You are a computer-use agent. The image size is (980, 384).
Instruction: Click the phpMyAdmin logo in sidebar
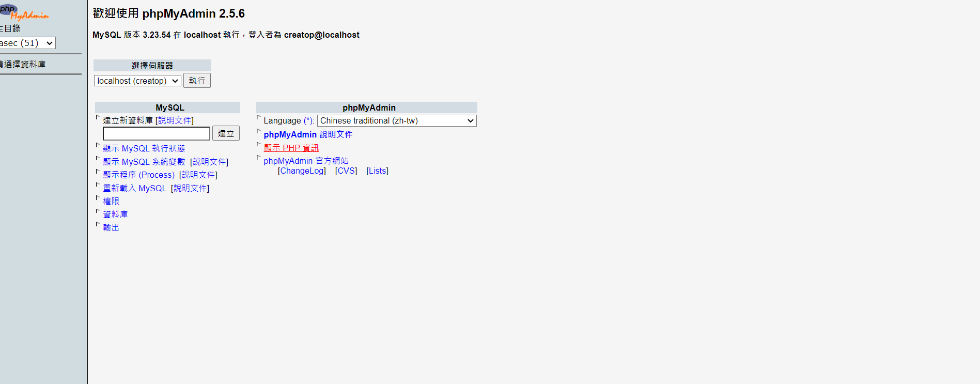(24, 12)
